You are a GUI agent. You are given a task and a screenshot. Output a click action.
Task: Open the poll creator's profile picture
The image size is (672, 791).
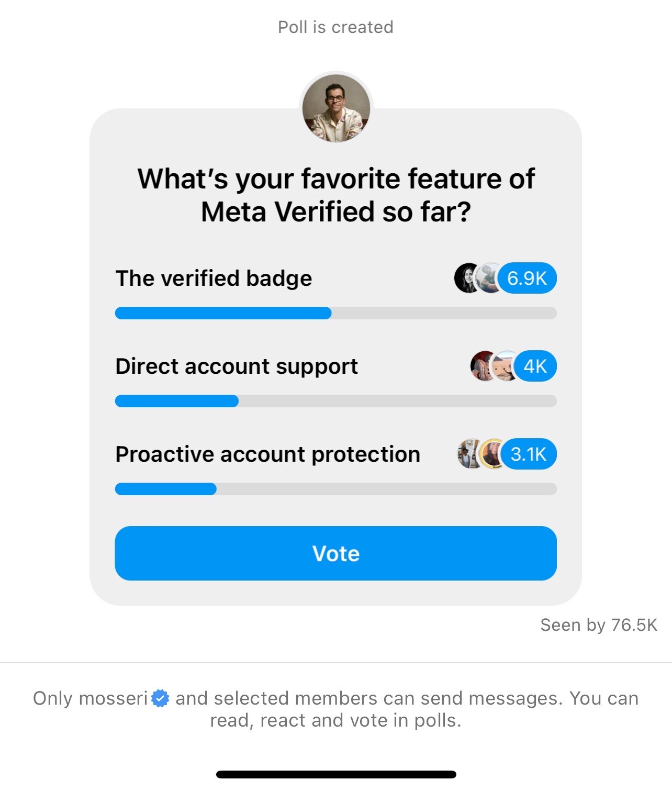336,108
